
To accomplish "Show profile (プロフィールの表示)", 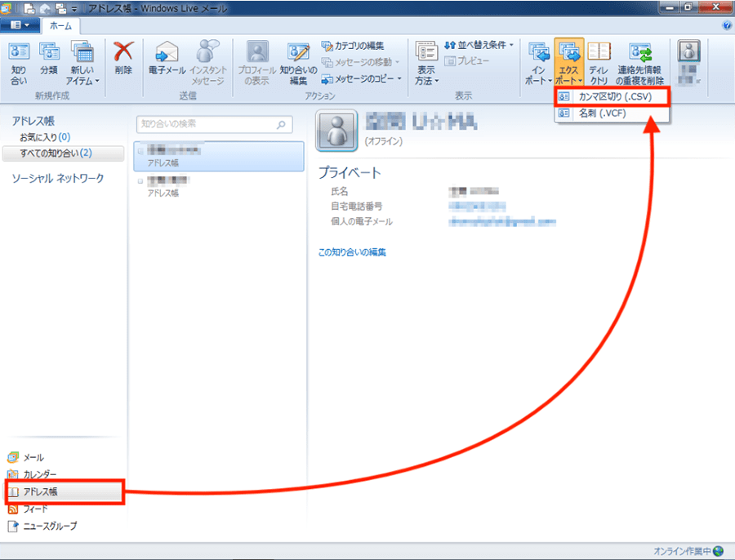I will tap(257, 64).
